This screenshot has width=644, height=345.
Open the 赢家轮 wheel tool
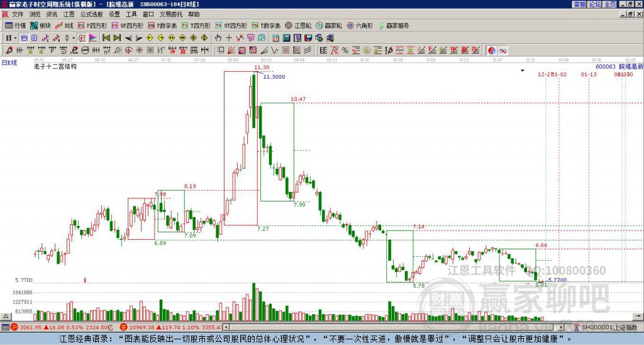tap(329, 25)
